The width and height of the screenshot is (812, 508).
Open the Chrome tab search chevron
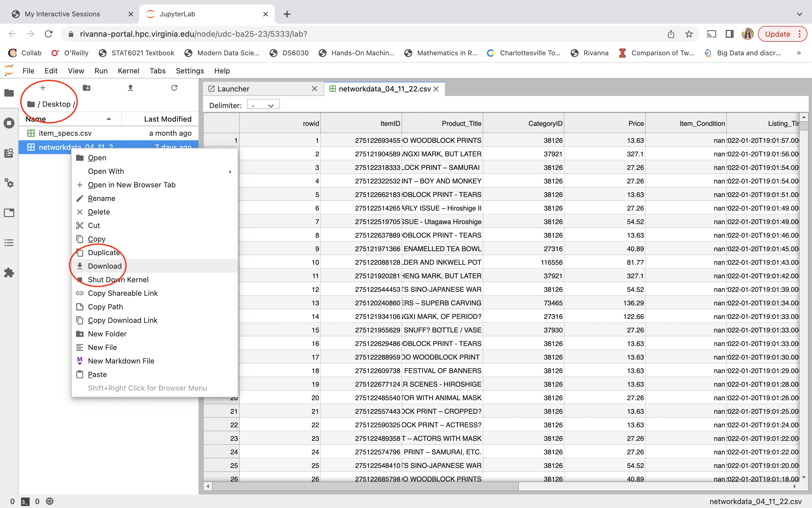tap(800, 14)
